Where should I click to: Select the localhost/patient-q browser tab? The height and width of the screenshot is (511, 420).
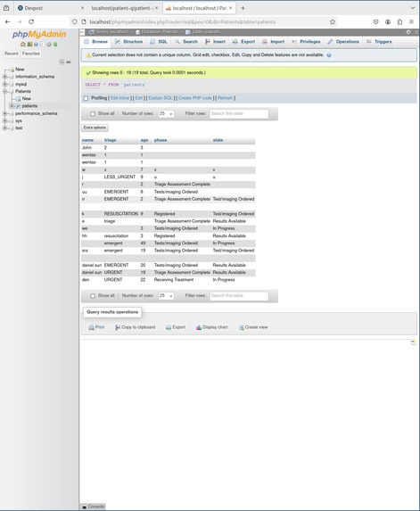(122, 8)
